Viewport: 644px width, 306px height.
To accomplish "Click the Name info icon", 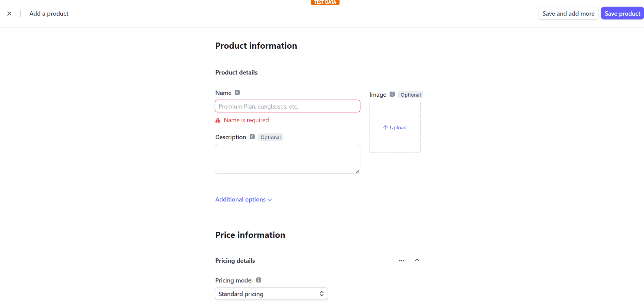I will pyautogui.click(x=237, y=93).
